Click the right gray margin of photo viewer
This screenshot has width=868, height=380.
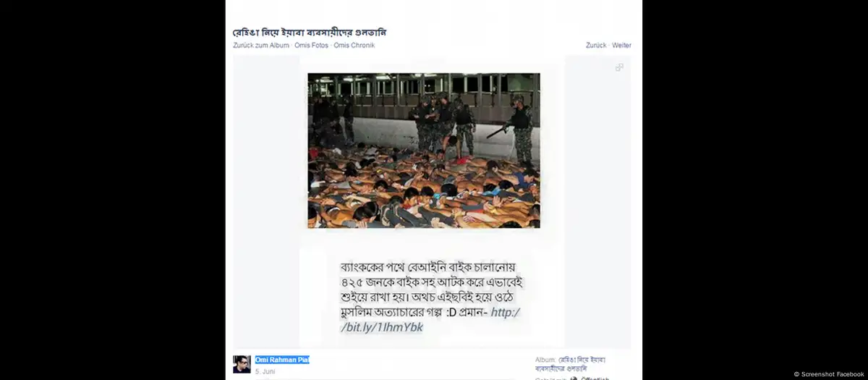tap(597, 203)
